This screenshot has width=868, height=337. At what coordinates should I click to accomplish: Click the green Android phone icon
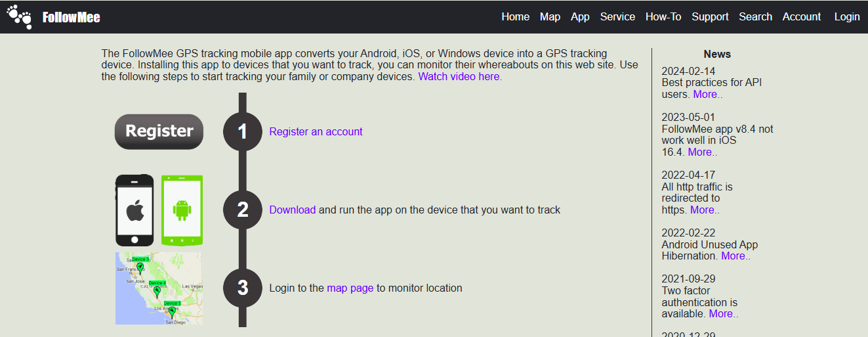pyautogui.click(x=182, y=210)
